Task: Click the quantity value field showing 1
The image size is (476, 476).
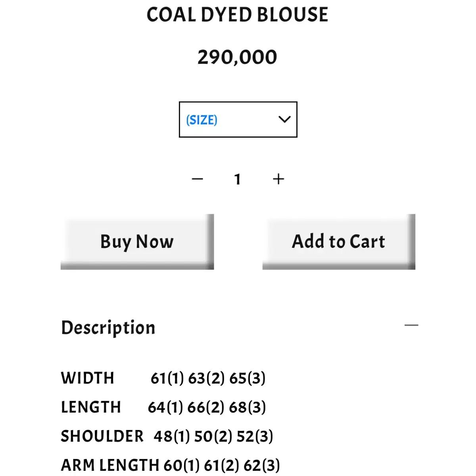Action: pos(238,179)
